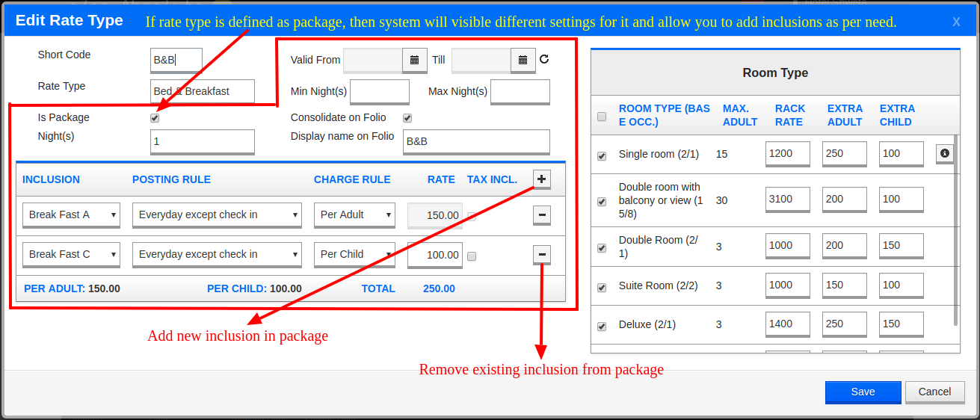Click the Till date field

[481, 60]
